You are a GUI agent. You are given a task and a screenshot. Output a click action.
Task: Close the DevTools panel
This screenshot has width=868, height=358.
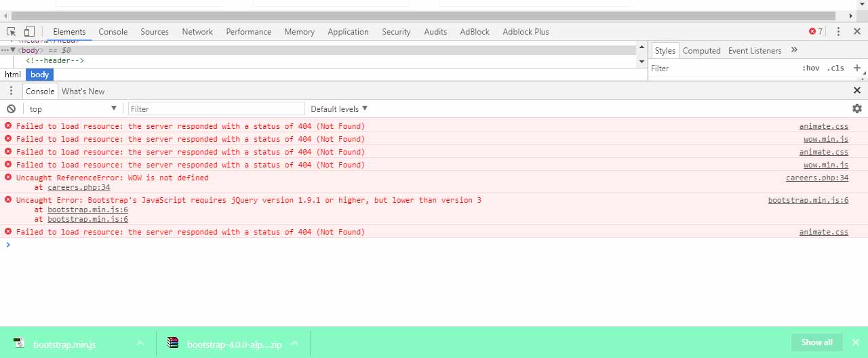tap(856, 31)
